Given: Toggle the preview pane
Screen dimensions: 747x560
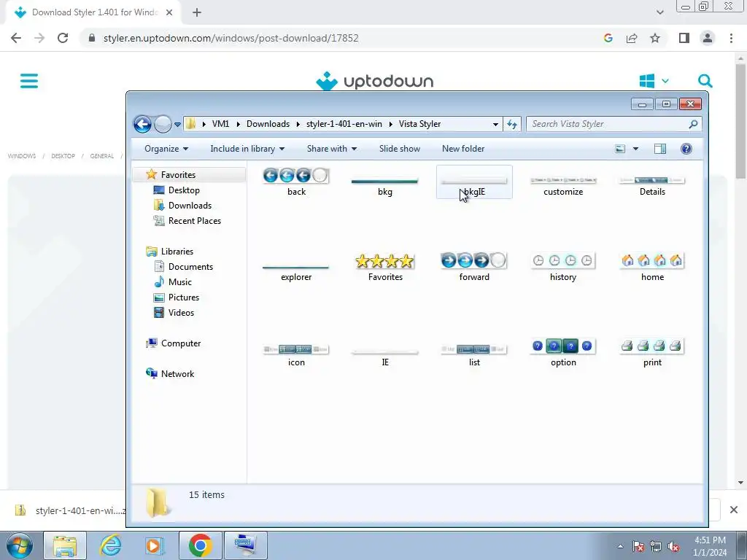Looking at the screenshot, I should [x=659, y=149].
